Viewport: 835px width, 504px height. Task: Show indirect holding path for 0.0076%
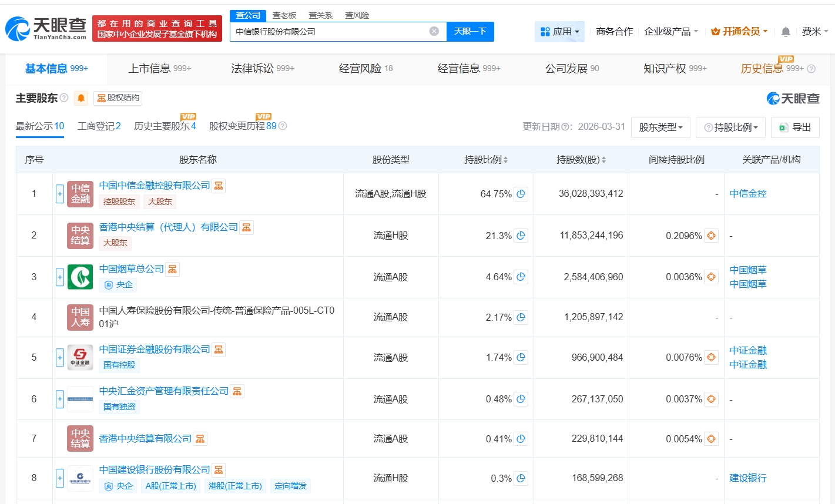click(x=712, y=357)
